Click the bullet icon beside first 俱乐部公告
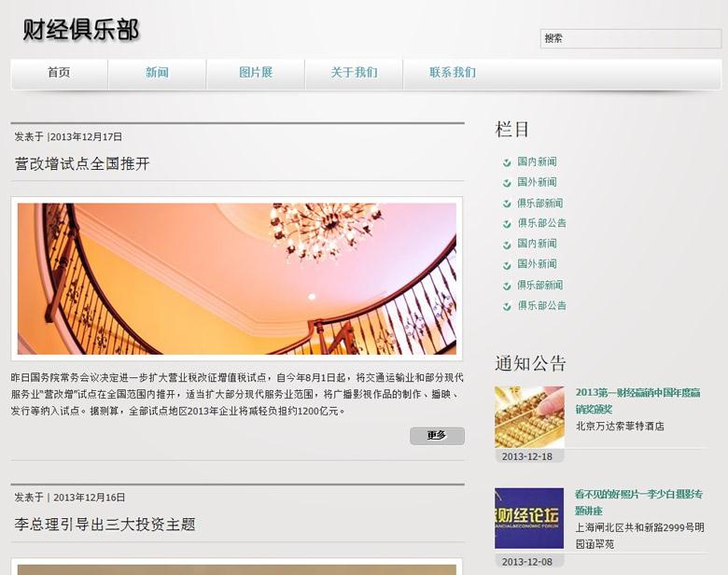Image resolution: width=728 pixels, height=575 pixels. pyautogui.click(x=507, y=224)
